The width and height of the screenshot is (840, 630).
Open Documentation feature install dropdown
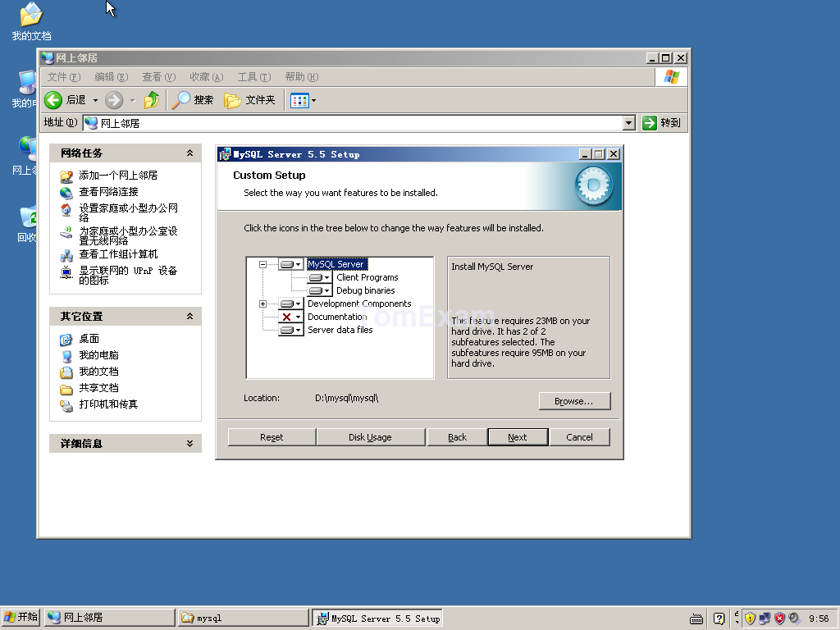click(291, 317)
